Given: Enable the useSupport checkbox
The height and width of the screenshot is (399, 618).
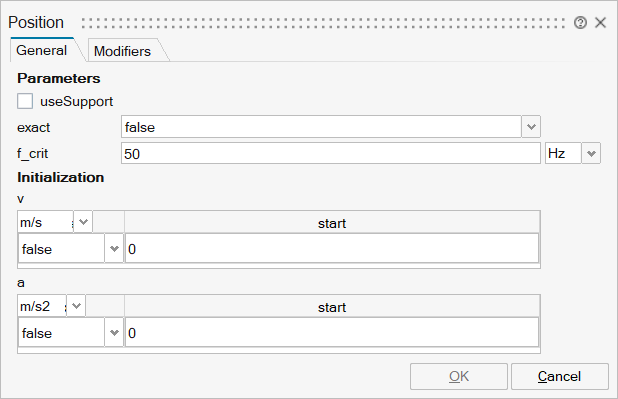Looking at the screenshot, I should (x=25, y=101).
